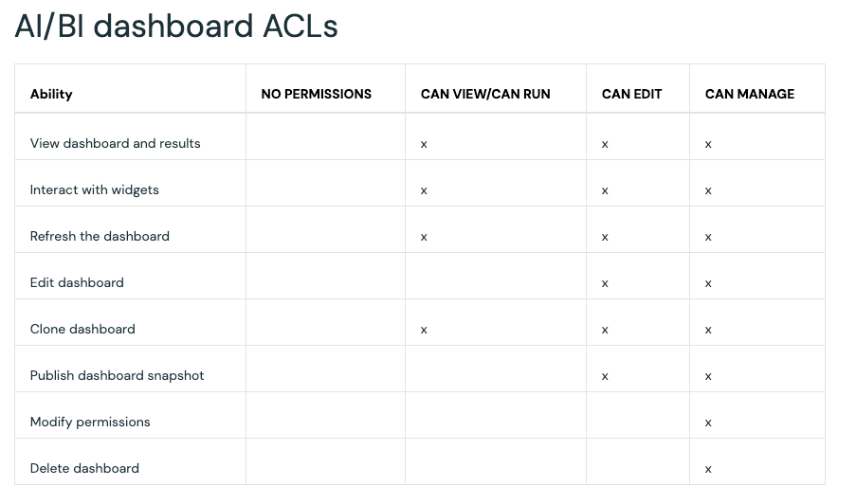Select the "Edit dashboard" row label

click(77, 283)
